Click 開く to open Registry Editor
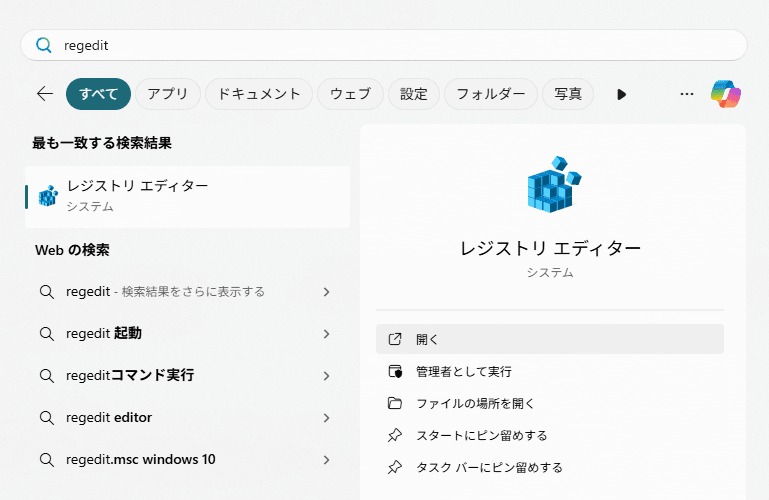This screenshot has width=769, height=500. click(x=550, y=339)
